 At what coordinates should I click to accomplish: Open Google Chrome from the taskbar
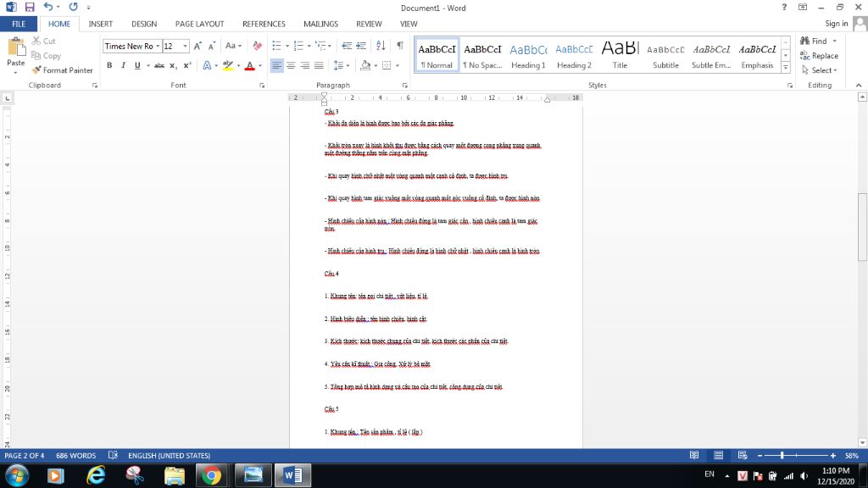[x=211, y=475]
